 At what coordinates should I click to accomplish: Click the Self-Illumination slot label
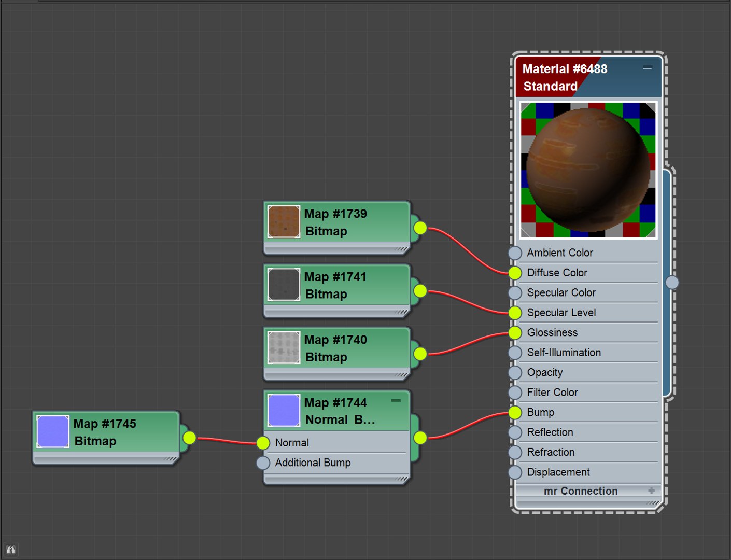tap(564, 353)
